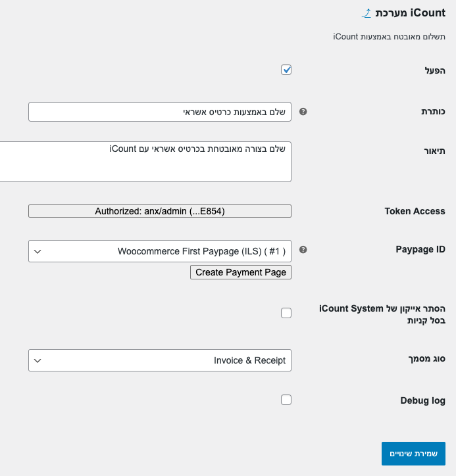Uncheck the הפעל enable checkbox
This screenshot has height=476, width=456.
(286, 70)
